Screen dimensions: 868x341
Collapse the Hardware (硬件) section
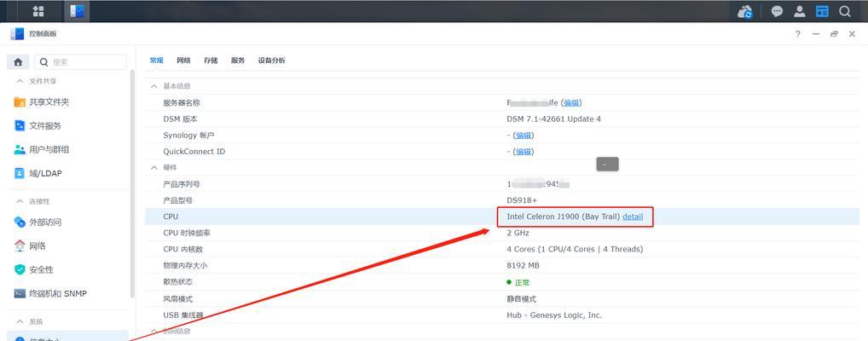(153, 167)
